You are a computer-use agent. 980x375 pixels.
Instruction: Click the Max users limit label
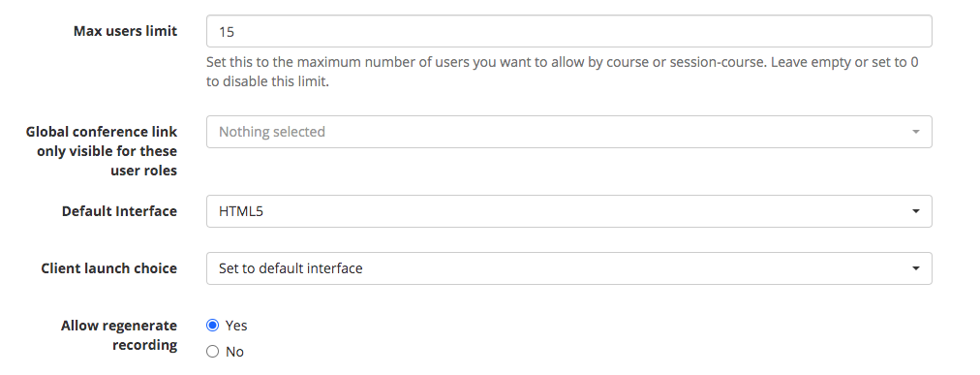(x=125, y=31)
